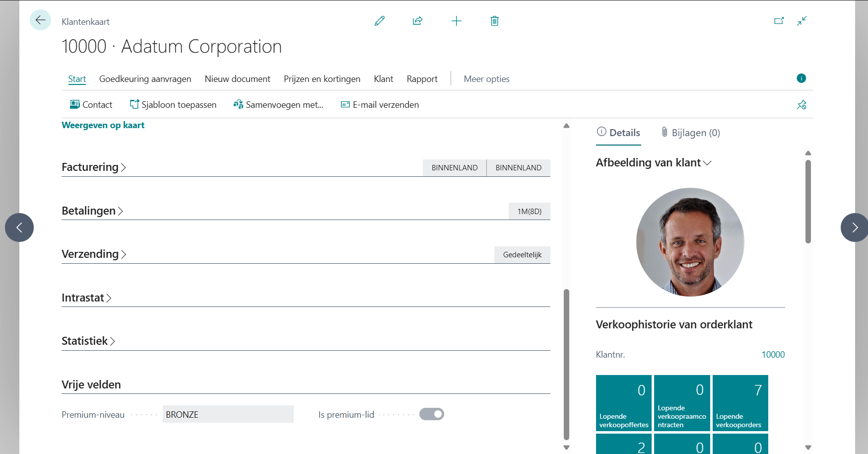Click the back arrow button
This screenshot has height=454, width=868.
click(40, 20)
